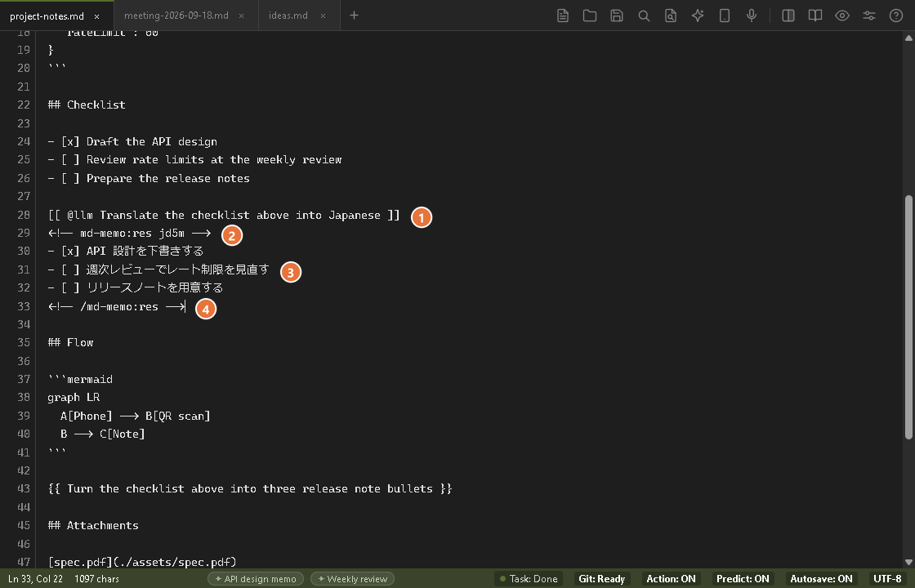Click the 'graph LR' line
The width and height of the screenshot is (915, 588).
74,397
